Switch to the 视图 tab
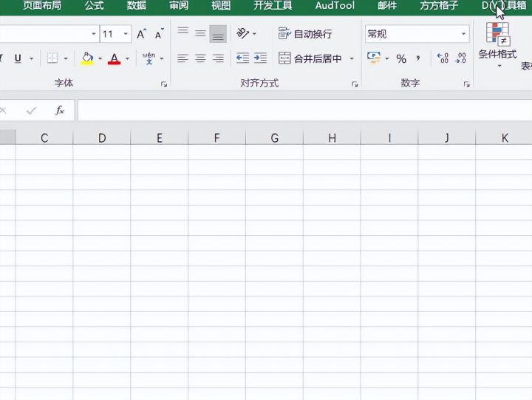Viewport: 532px width, 400px height. pyautogui.click(x=221, y=5)
